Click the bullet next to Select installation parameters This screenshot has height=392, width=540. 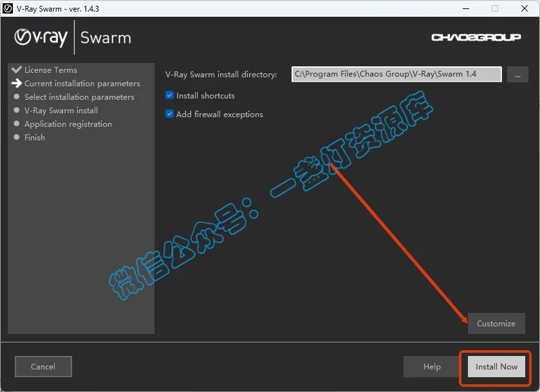[x=16, y=97]
